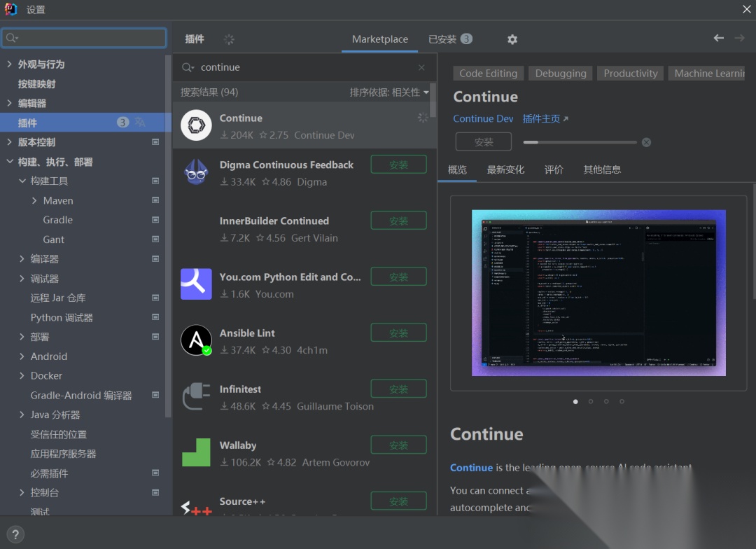The image size is (756, 549).
Task: Install InnerBuilder Continued plugin
Action: 399,221
